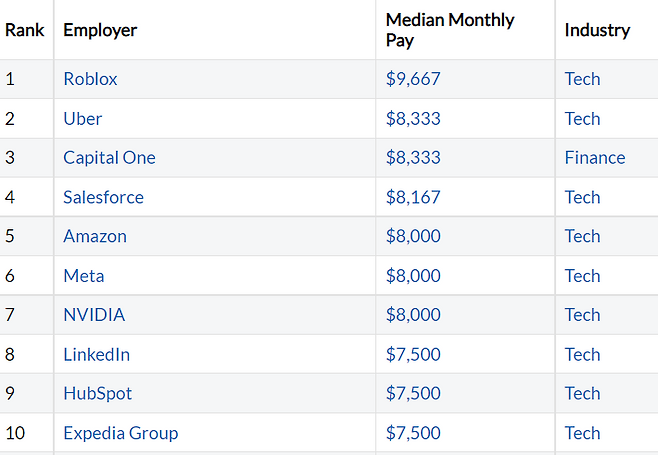This screenshot has width=658, height=455.
Task: Open the Tech link in Expedia Group row
Action: point(582,433)
